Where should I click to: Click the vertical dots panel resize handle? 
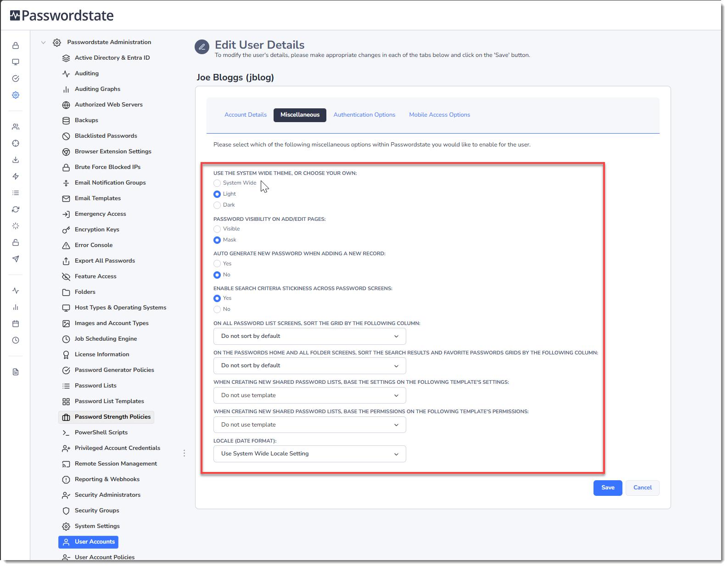point(185,453)
